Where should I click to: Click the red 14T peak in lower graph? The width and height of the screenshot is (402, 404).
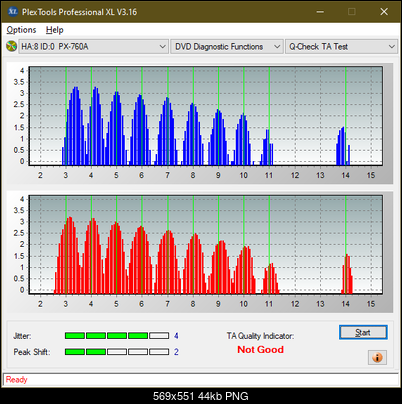(x=347, y=274)
